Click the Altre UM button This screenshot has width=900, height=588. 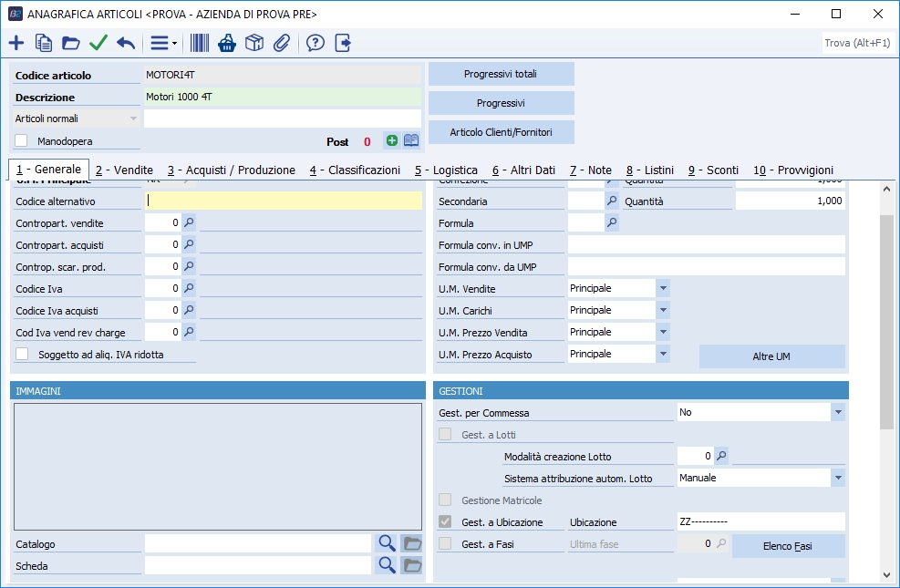(771, 356)
